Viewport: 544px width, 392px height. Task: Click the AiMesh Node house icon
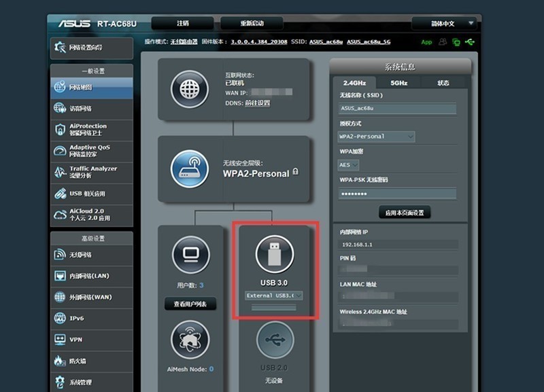pos(190,340)
